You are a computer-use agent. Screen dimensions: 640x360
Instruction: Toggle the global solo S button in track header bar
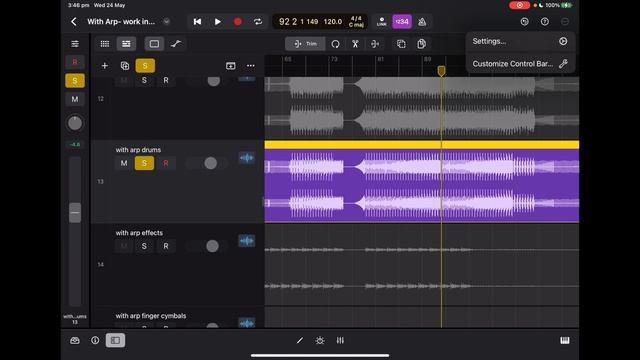[x=145, y=66]
